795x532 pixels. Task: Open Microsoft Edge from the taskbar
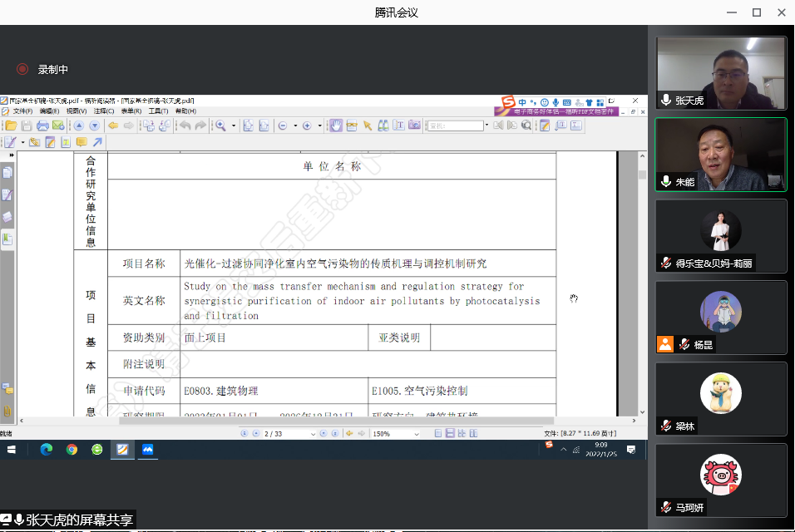46,450
